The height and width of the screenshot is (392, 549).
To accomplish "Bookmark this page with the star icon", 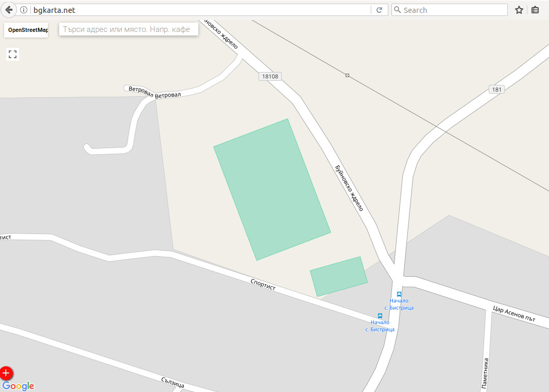I will click(519, 10).
